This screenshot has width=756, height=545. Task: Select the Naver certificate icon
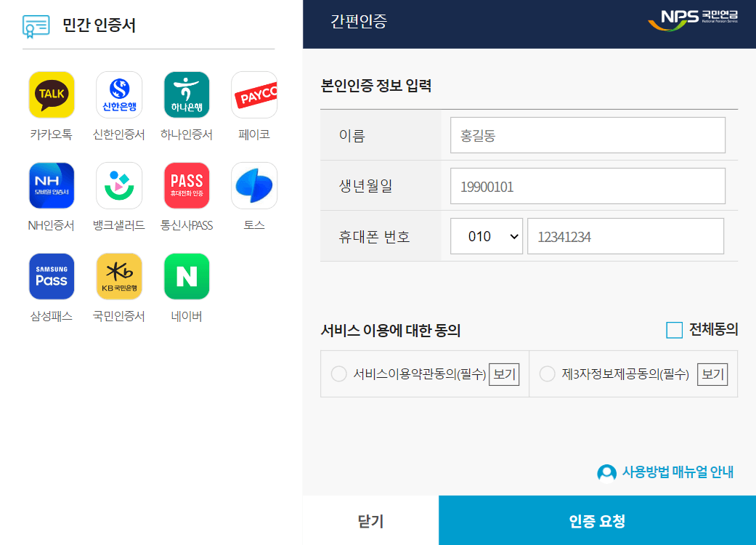click(186, 276)
